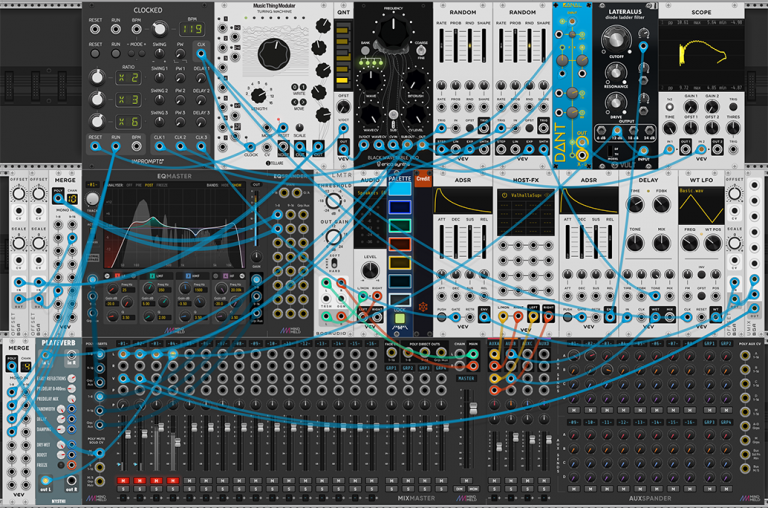768x508 pixels.
Task: Solo track 01 on MixMaster
Action: click(122, 489)
